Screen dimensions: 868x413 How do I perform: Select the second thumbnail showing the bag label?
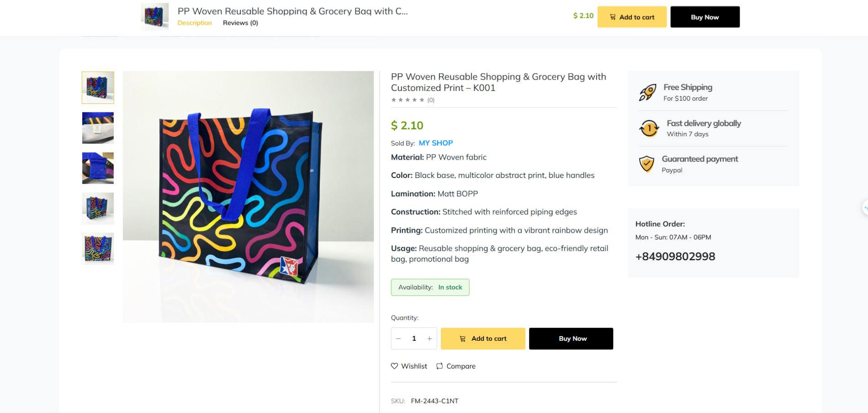pos(98,128)
